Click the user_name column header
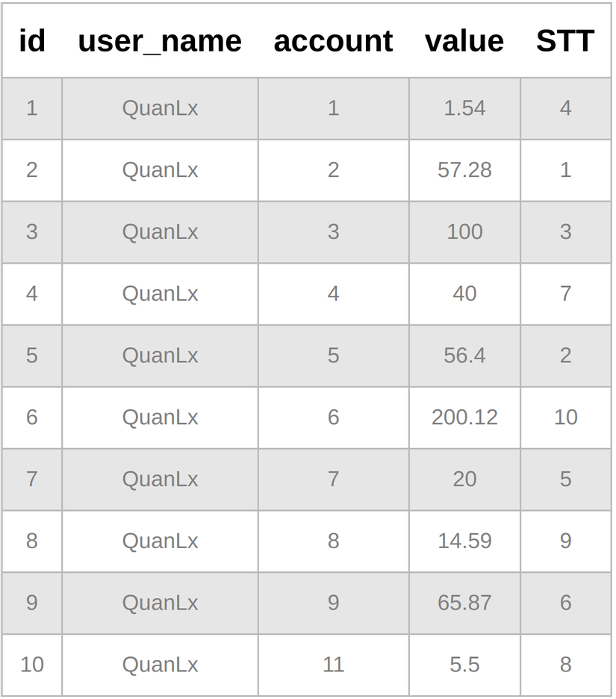Viewport: 616px width, 699px height. click(160, 41)
